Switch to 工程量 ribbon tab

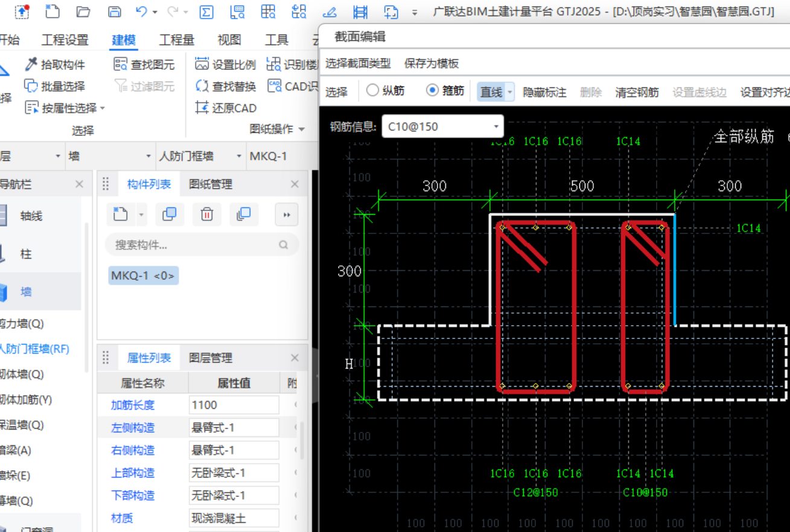point(176,40)
